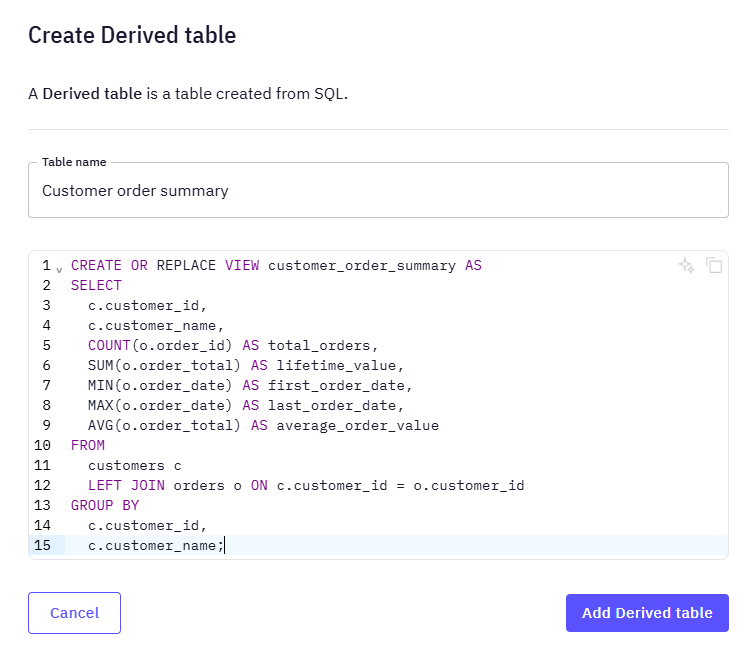Click 'c.customer_id,' on line 3
The width and height of the screenshot is (756, 664).
tap(147, 306)
